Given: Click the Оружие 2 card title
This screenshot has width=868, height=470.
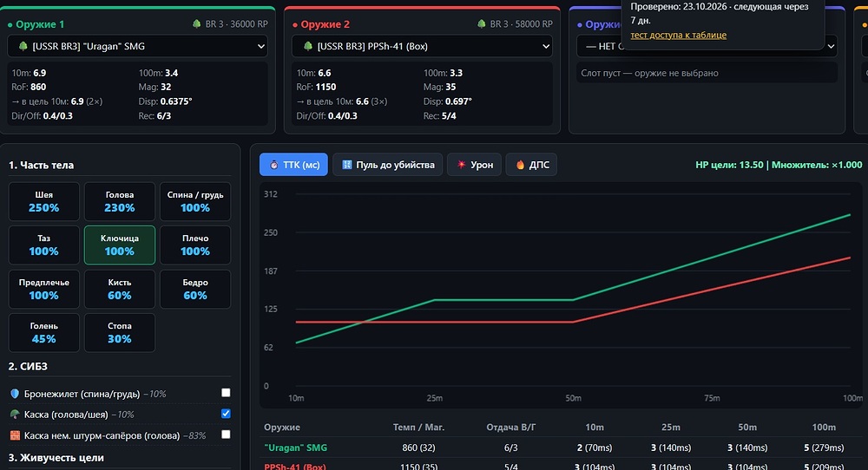Looking at the screenshot, I should coord(325,24).
